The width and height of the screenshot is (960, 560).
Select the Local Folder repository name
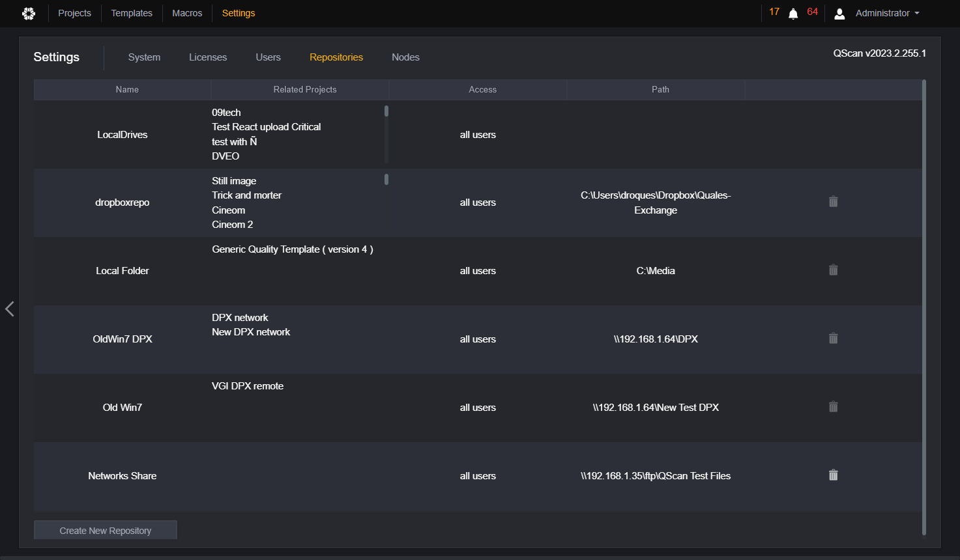click(x=123, y=271)
